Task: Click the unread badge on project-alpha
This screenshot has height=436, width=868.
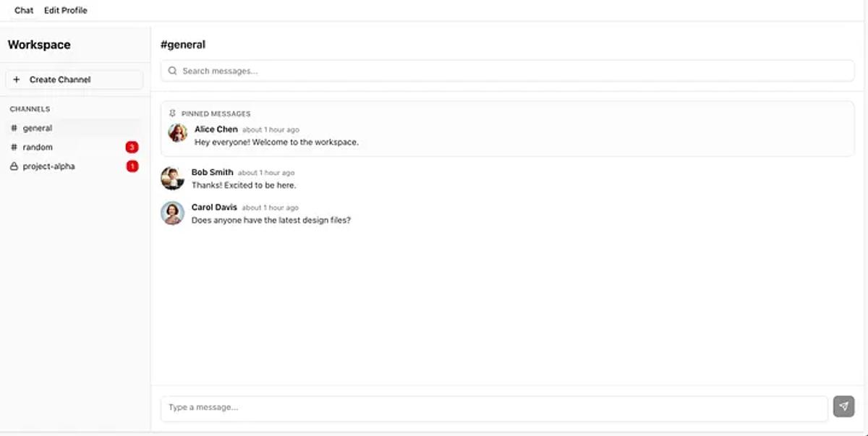Action: click(132, 166)
